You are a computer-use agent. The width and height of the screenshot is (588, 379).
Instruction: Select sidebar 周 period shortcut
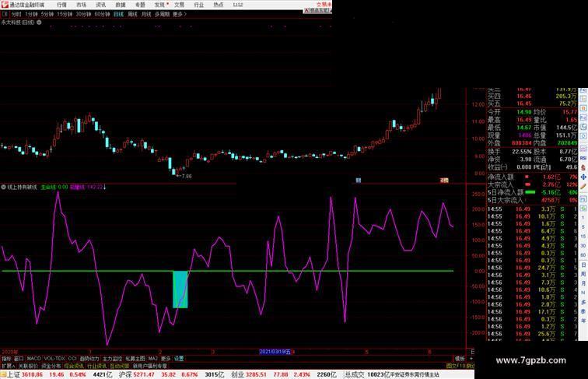tap(583, 274)
